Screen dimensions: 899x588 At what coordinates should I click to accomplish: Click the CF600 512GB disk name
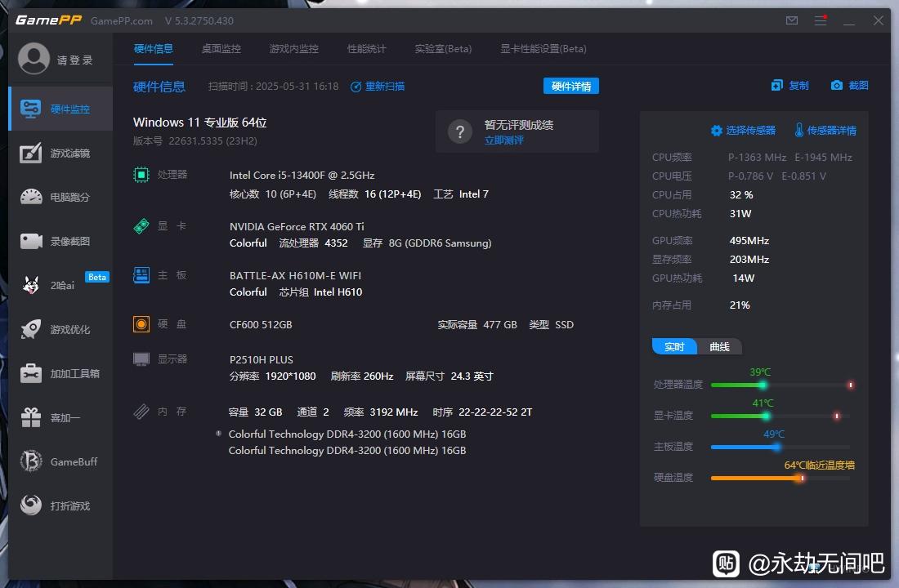261,325
